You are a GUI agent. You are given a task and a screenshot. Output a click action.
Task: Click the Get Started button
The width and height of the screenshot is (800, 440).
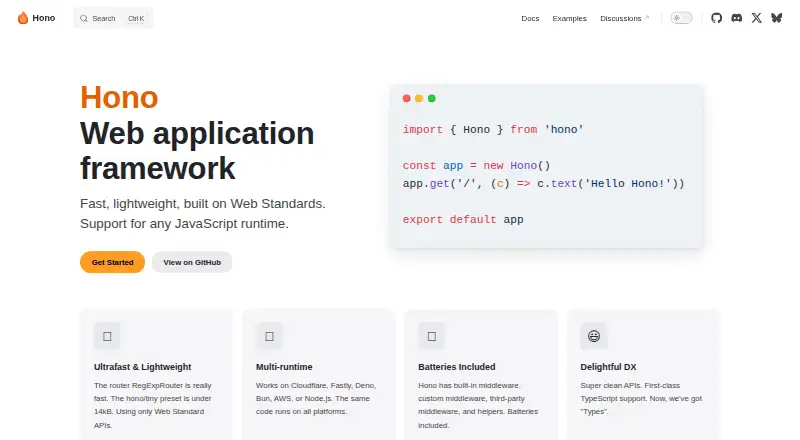click(112, 262)
